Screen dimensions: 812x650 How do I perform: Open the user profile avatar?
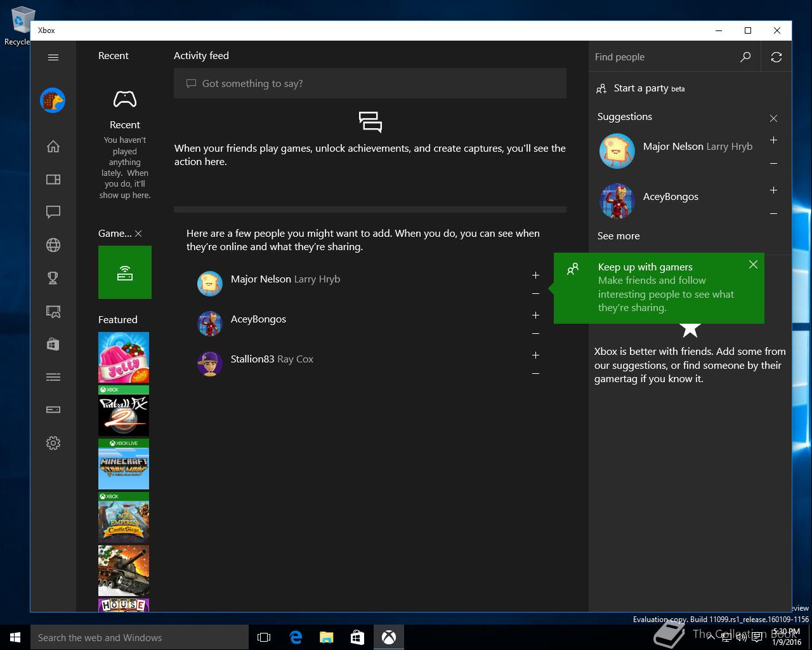(53, 100)
